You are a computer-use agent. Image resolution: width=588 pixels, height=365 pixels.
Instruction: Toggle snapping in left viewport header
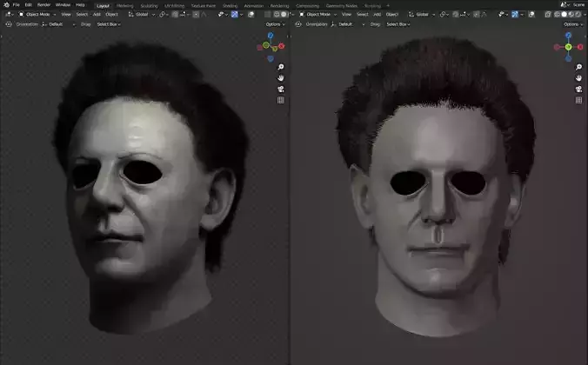(175, 14)
